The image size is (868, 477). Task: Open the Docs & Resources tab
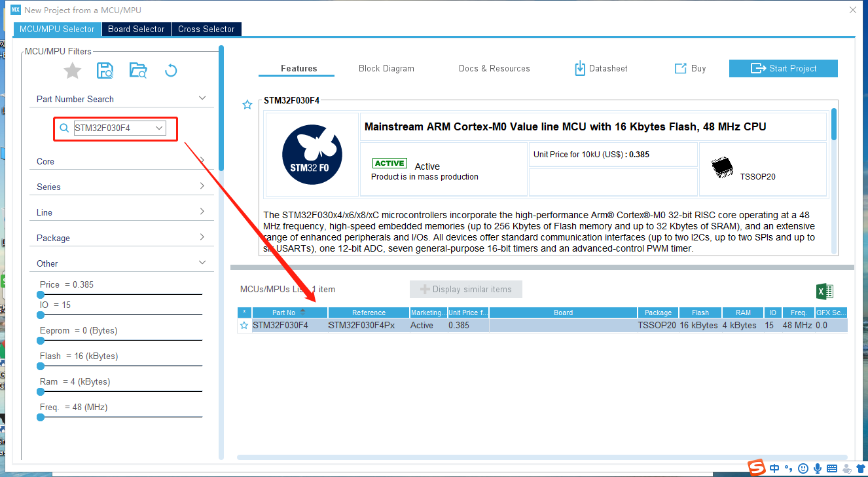(494, 69)
